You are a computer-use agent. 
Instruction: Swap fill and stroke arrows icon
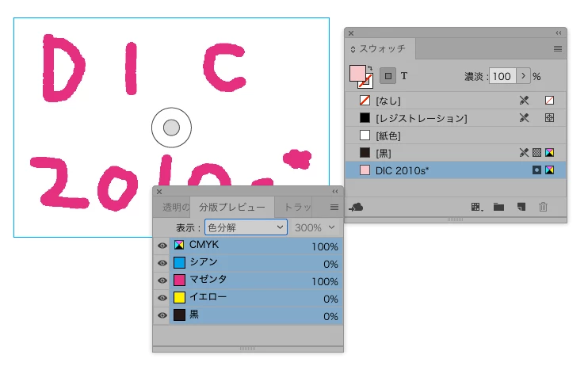(370, 68)
